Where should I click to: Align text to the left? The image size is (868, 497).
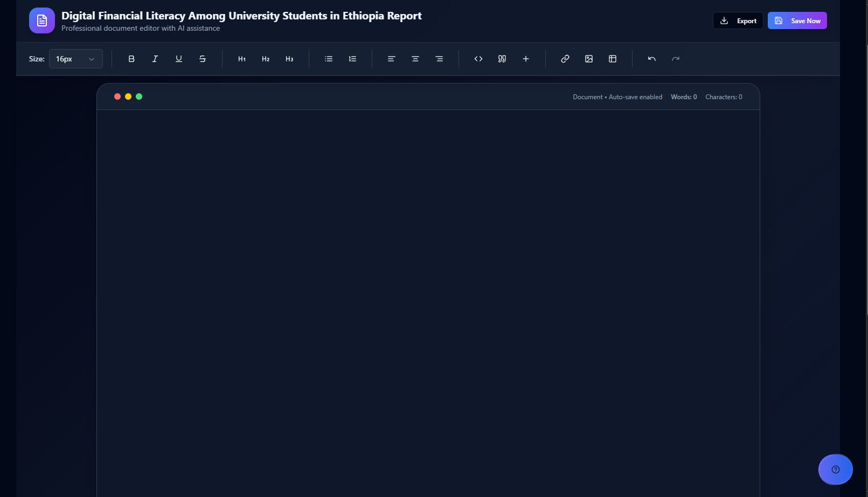click(392, 59)
